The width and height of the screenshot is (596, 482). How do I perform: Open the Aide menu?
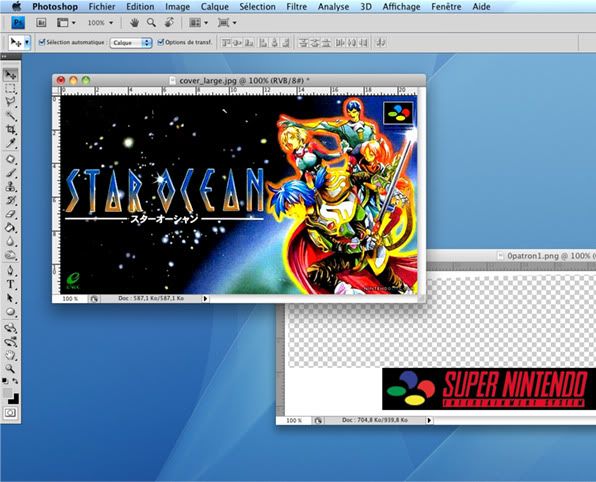point(481,6)
